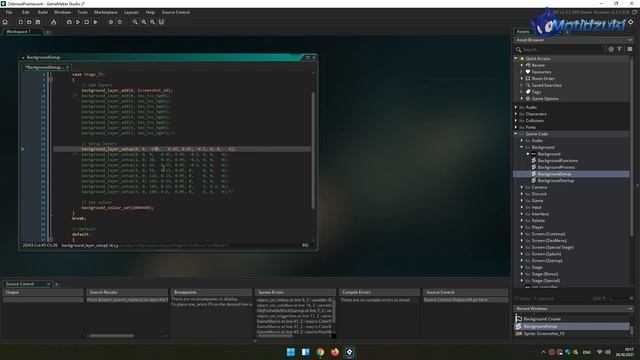Open the Marketplace menu
Viewport: 640px width, 360px height.
tap(106, 12)
